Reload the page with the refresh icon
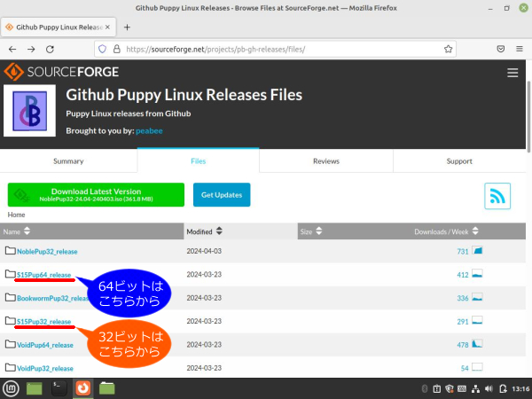 [50, 49]
